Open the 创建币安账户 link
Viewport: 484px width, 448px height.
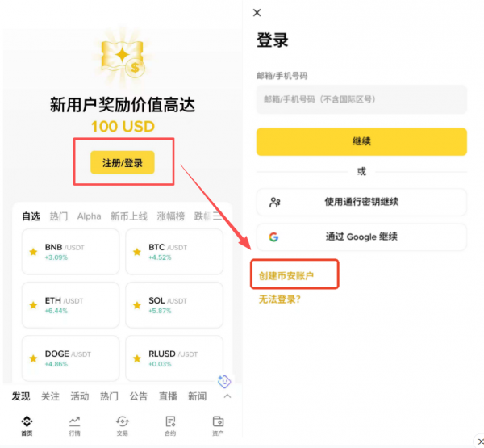click(286, 275)
